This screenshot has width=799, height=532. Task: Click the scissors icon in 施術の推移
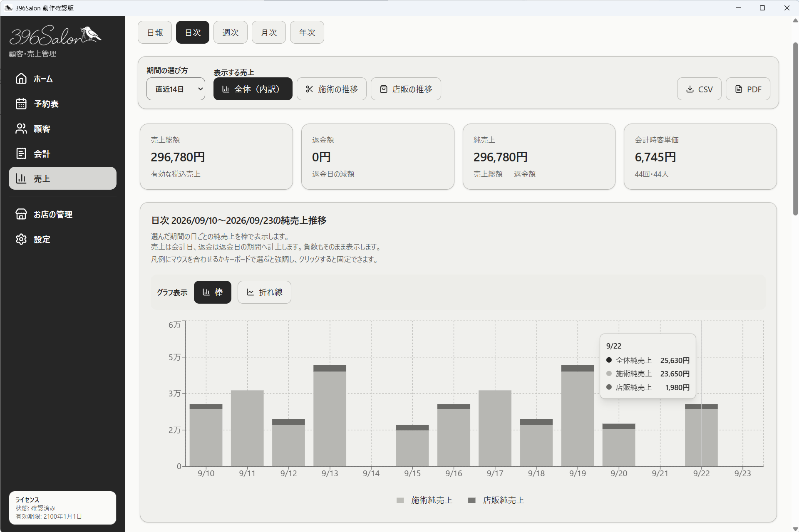pyautogui.click(x=309, y=89)
